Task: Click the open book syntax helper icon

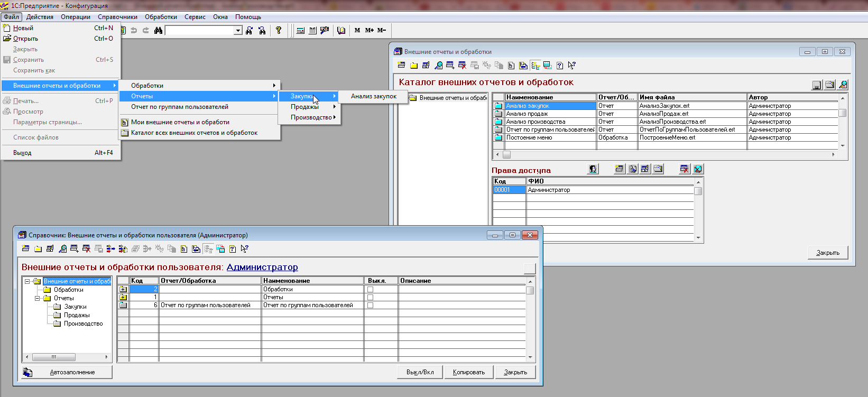Action: pyautogui.click(x=341, y=30)
